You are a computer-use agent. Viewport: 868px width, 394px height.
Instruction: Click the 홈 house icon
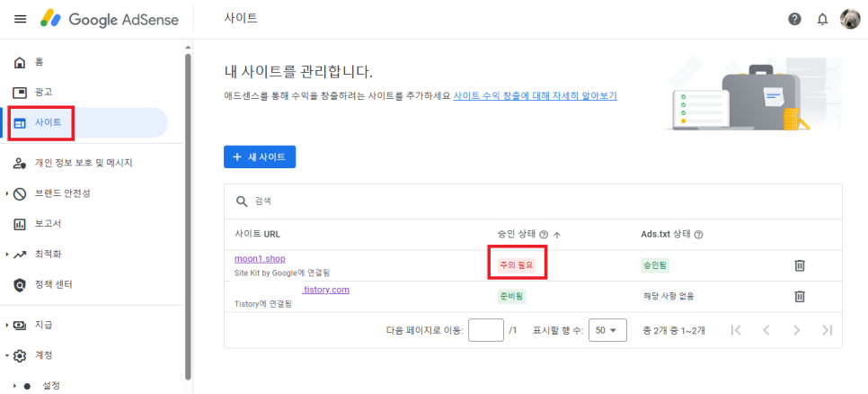pos(20,62)
